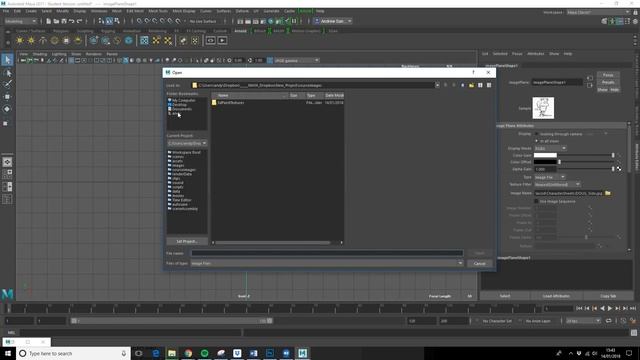Image resolution: width=640 pixels, height=360 pixels.
Task: Click the Set Project button
Action: tap(187, 241)
